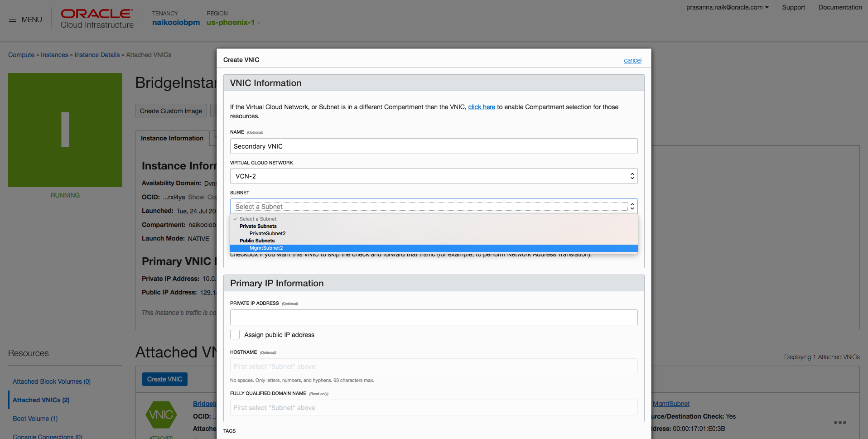Viewport: 868px width, 439px height.
Task: Expand the Subnet select dropdown
Action: coord(434,207)
